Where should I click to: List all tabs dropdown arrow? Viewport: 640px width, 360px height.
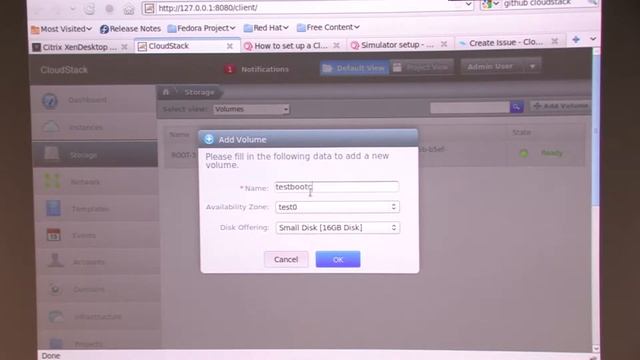coord(593,39)
